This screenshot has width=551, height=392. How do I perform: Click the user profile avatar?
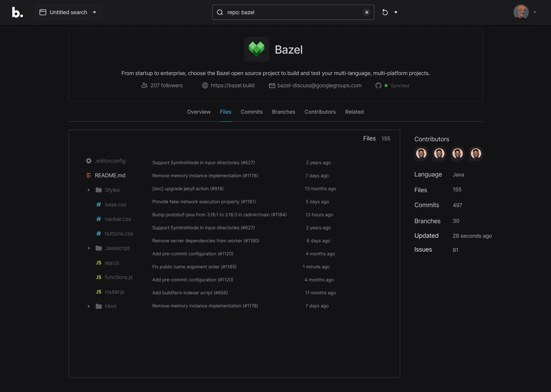tap(521, 12)
